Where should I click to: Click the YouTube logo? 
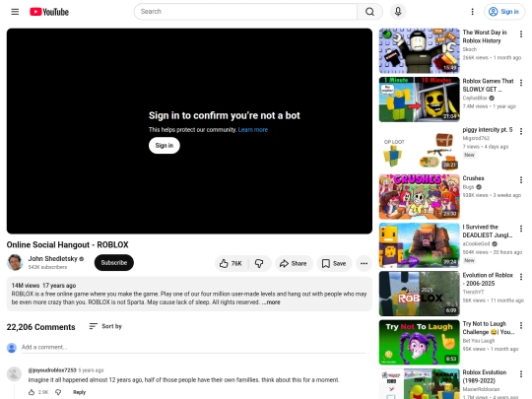point(49,12)
